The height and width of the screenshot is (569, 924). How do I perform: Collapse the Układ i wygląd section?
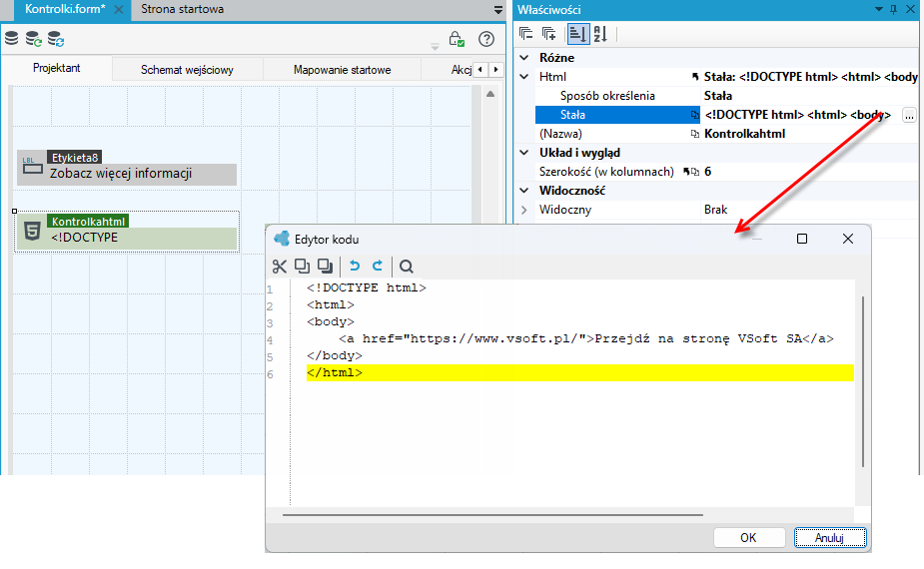[523, 153]
